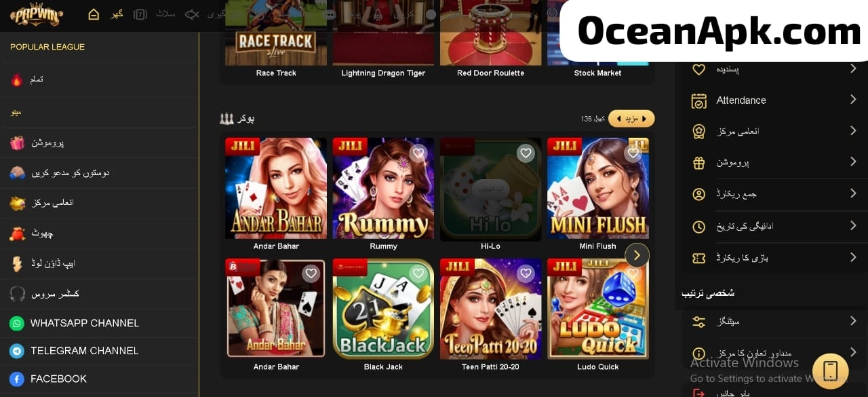Favorite the Rummy game heart
This screenshot has height=397, width=868.
pos(418,153)
